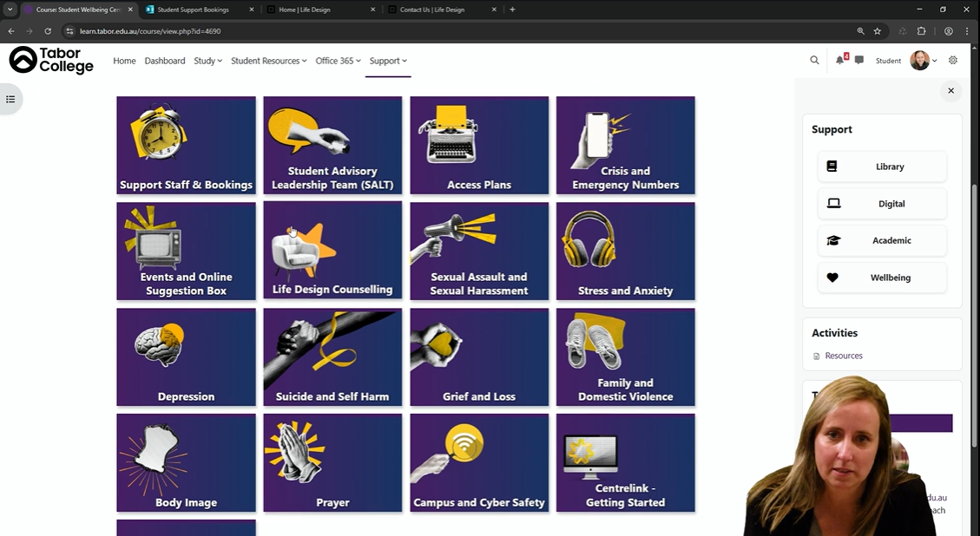Open Family and Domestic Violence tile
The height and width of the screenshot is (536, 980).
point(626,356)
